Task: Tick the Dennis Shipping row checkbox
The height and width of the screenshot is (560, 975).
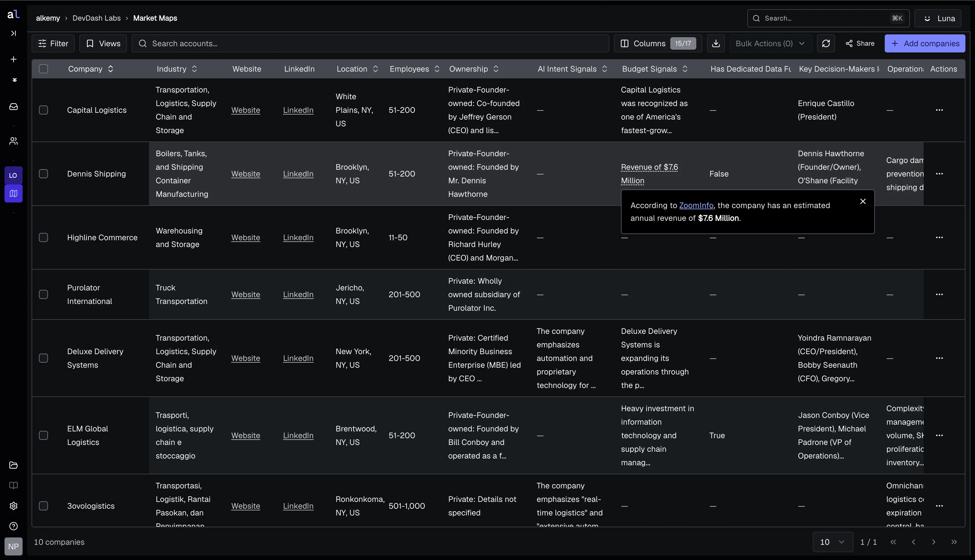Action: pos(43,174)
